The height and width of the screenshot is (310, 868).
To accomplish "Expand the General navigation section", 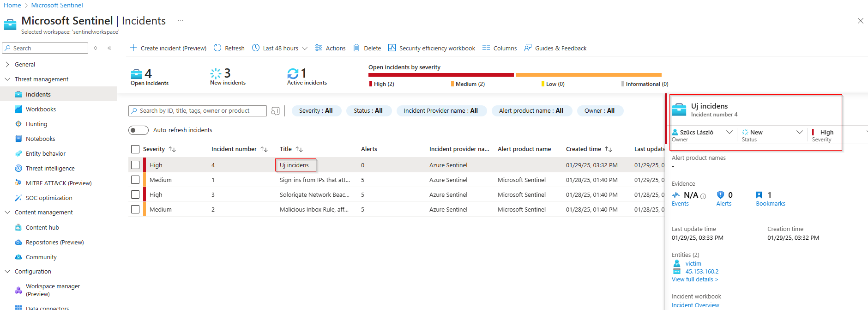I will [7, 65].
